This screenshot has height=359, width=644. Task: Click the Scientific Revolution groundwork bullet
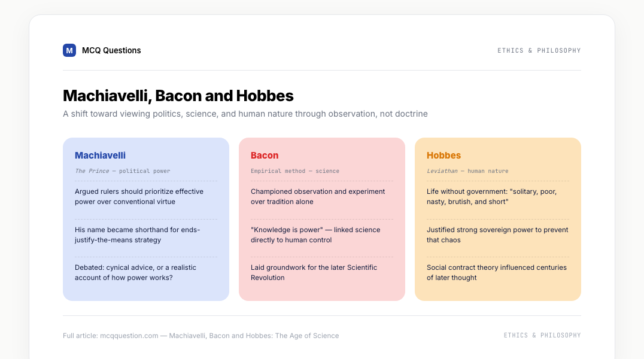[x=314, y=272]
